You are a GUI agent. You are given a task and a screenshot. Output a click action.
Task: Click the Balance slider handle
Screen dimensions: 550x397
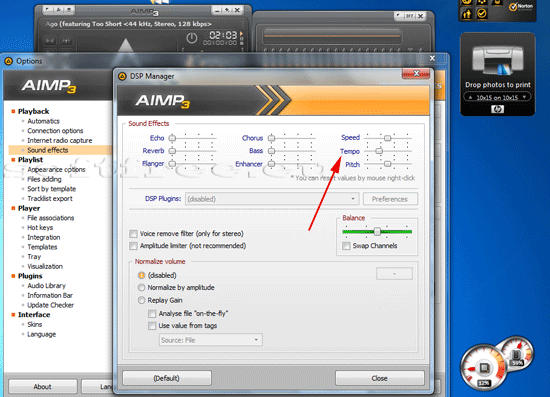point(377,231)
